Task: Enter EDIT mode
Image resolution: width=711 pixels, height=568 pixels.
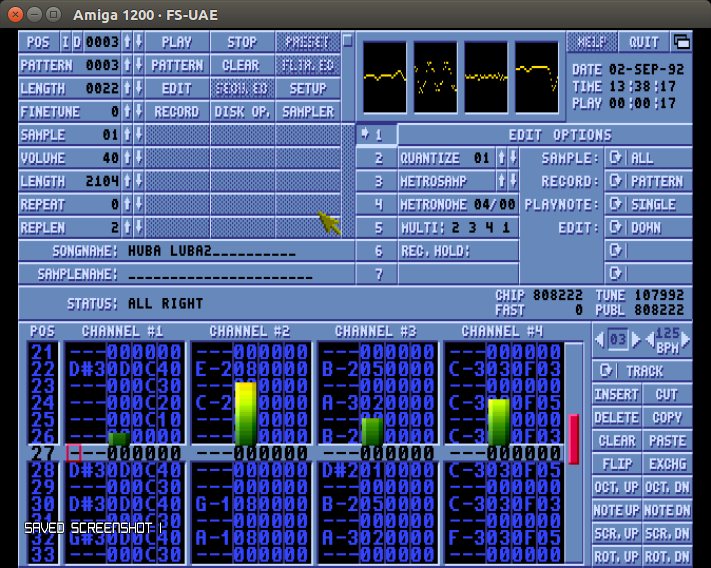Action: tap(177, 88)
